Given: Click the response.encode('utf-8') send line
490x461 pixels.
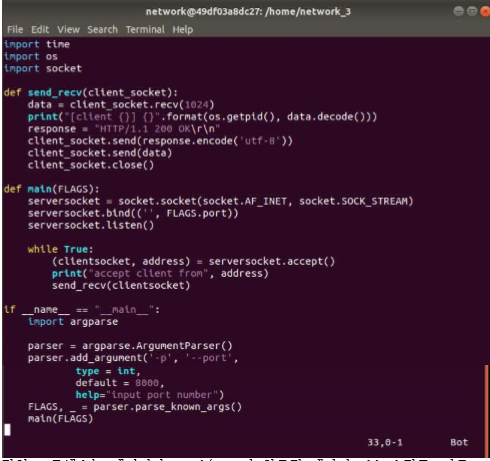Looking at the screenshot, I should [x=160, y=141].
